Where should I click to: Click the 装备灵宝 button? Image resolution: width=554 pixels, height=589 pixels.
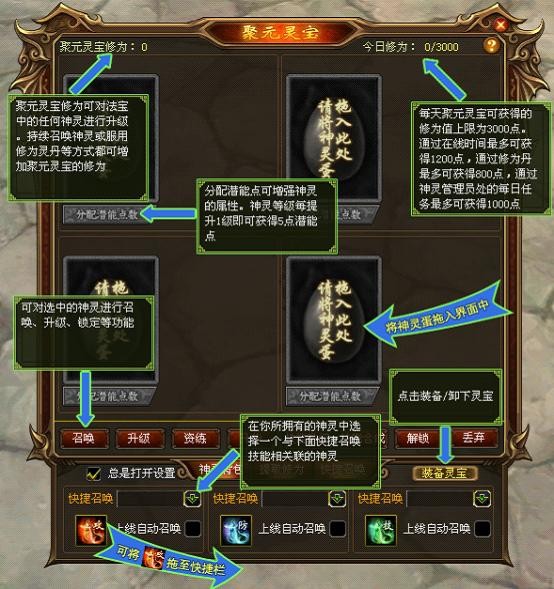[445, 473]
